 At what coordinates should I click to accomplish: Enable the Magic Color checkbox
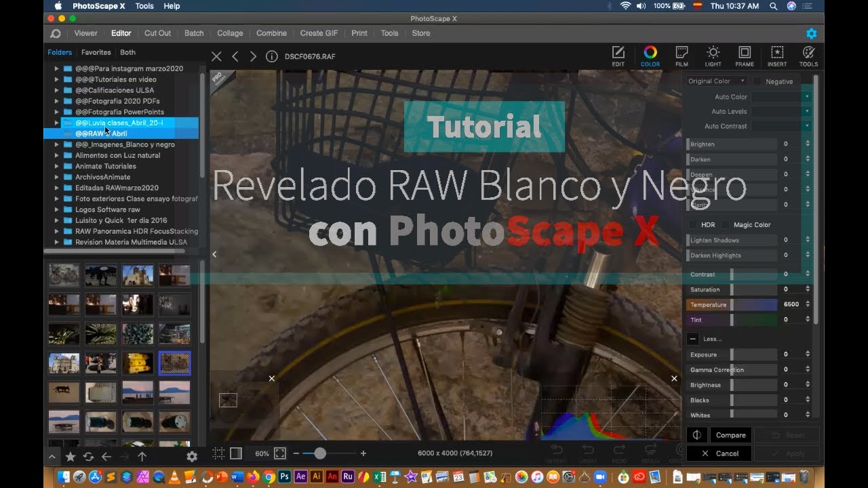pyautogui.click(x=725, y=224)
